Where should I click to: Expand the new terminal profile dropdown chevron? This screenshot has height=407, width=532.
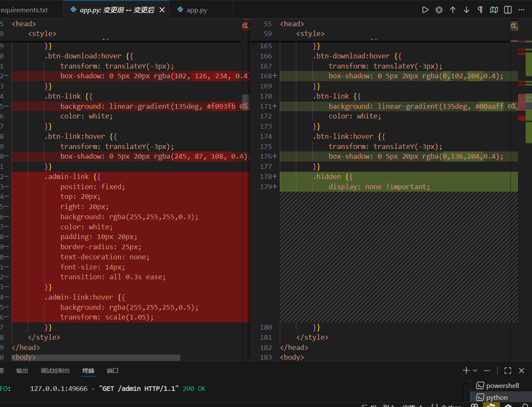[x=475, y=371]
